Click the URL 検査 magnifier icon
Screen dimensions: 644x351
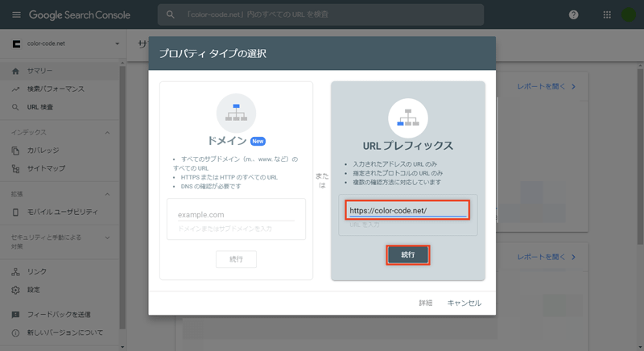point(15,107)
